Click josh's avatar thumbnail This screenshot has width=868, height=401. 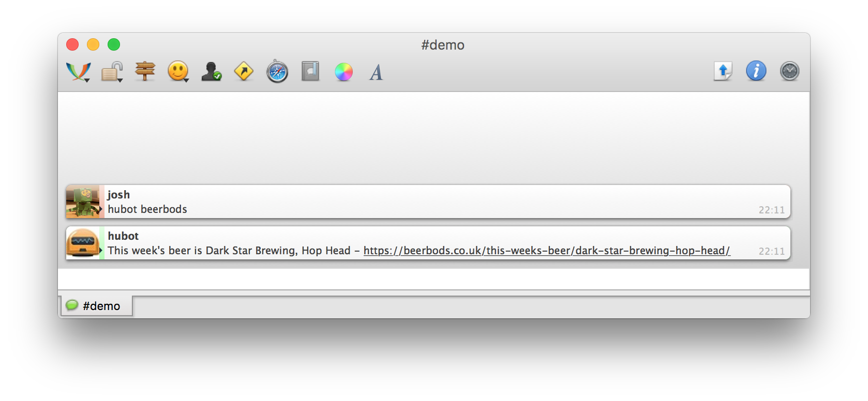pyautogui.click(x=83, y=202)
